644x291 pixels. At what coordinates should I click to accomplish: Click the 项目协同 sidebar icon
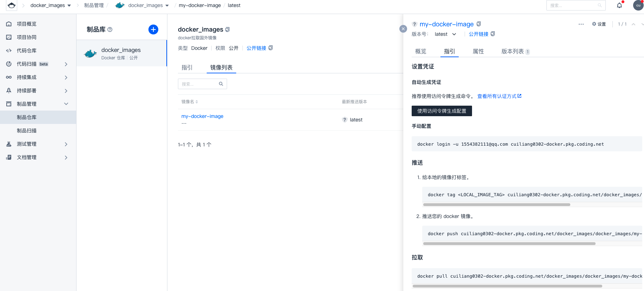click(x=9, y=37)
